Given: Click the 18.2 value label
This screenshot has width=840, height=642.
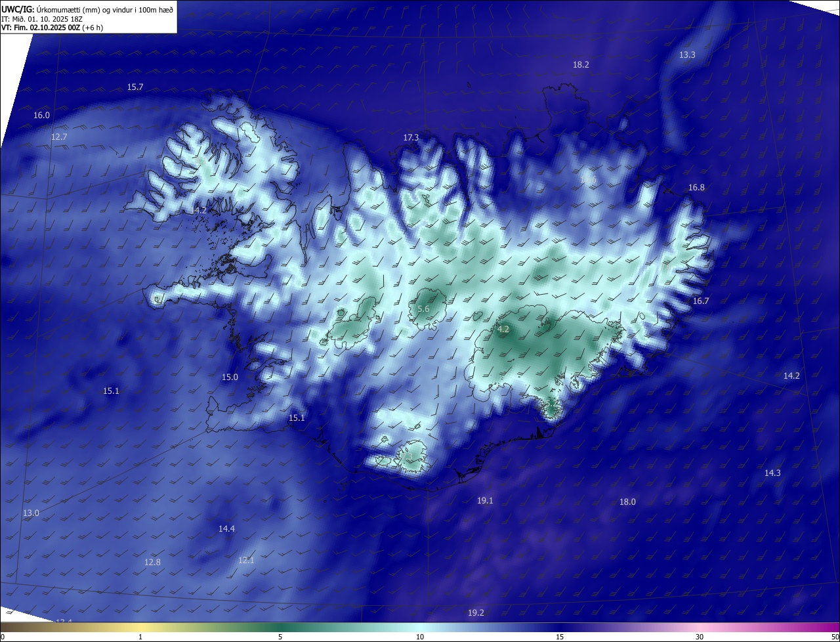Looking at the screenshot, I should click(x=581, y=65).
